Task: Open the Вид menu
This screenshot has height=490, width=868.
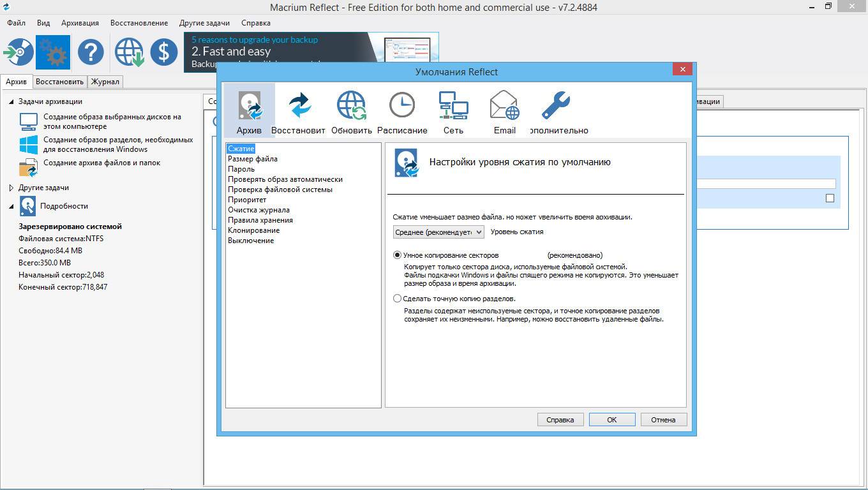Action: (x=43, y=23)
